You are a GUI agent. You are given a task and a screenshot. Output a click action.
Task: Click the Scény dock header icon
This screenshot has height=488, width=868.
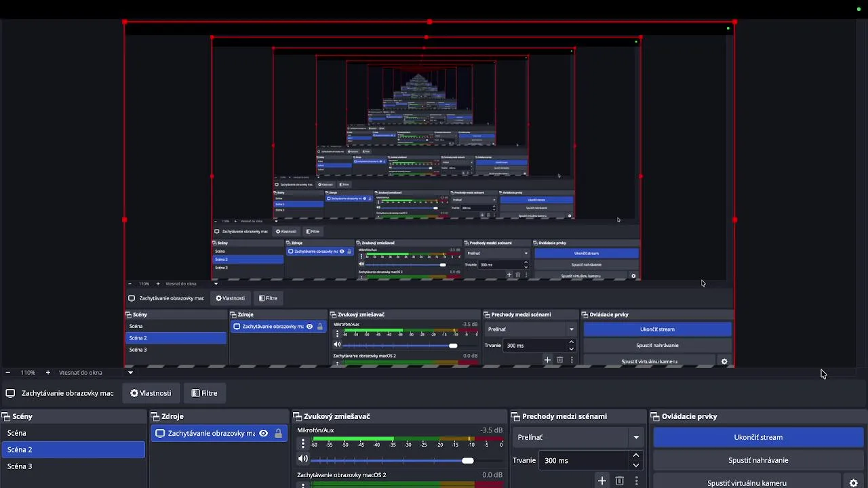click(x=5, y=417)
